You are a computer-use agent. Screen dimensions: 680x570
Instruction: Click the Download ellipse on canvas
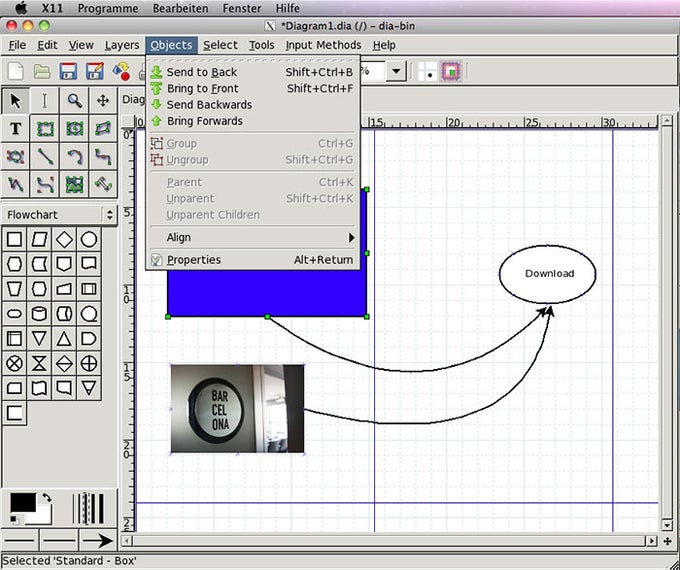pos(547,274)
